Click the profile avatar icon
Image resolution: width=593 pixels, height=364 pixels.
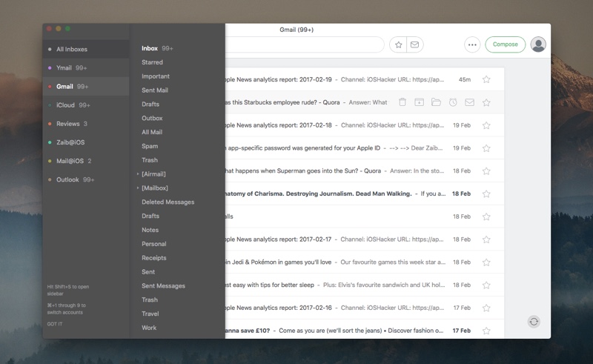(x=538, y=44)
